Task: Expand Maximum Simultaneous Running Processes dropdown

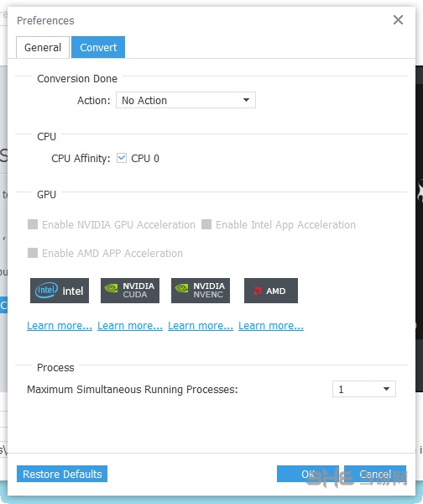Action: tap(364, 389)
